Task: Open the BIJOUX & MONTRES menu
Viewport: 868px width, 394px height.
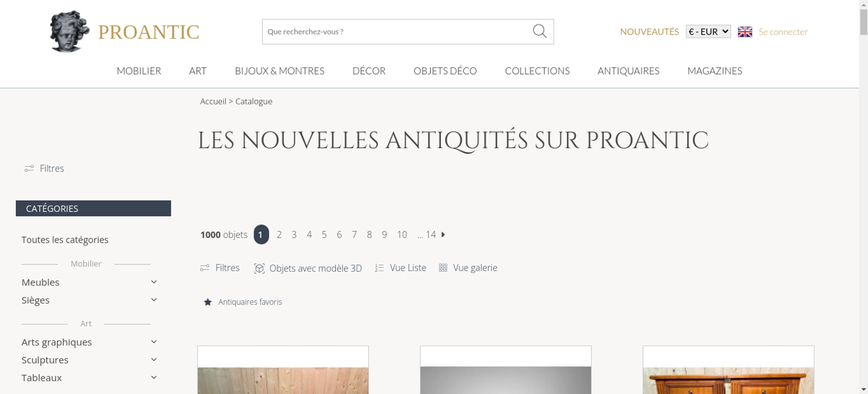Action: coord(279,71)
